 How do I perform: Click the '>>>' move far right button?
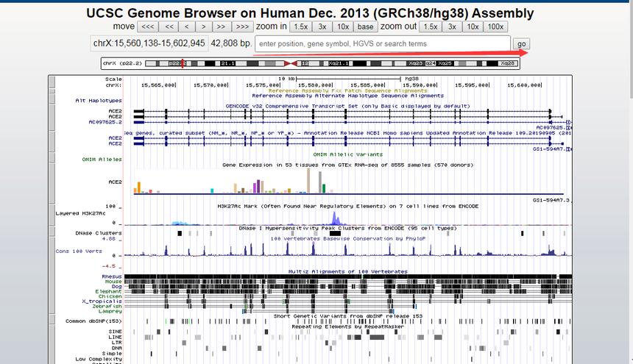(x=242, y=26)
